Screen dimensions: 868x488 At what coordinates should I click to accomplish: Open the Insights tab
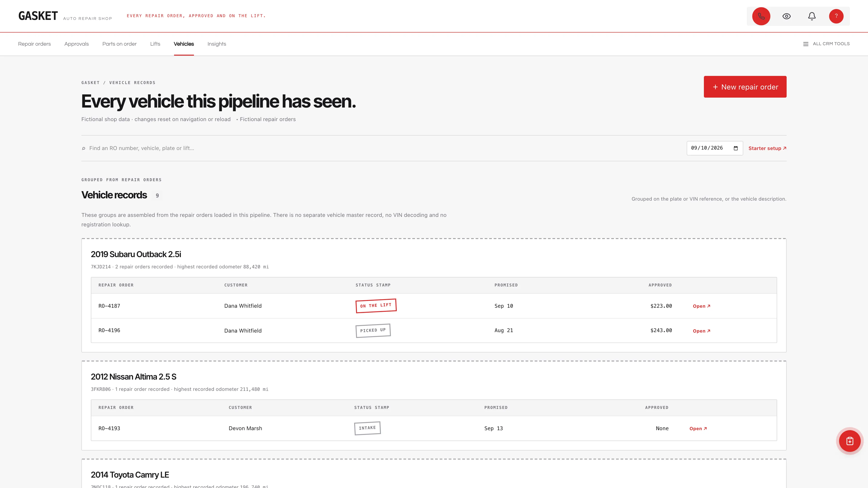click(217, 44)
